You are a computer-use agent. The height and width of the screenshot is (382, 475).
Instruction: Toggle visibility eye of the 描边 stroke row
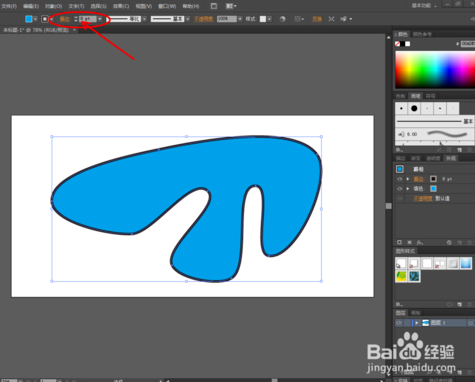pyautogui.click(x=399, y=179)
